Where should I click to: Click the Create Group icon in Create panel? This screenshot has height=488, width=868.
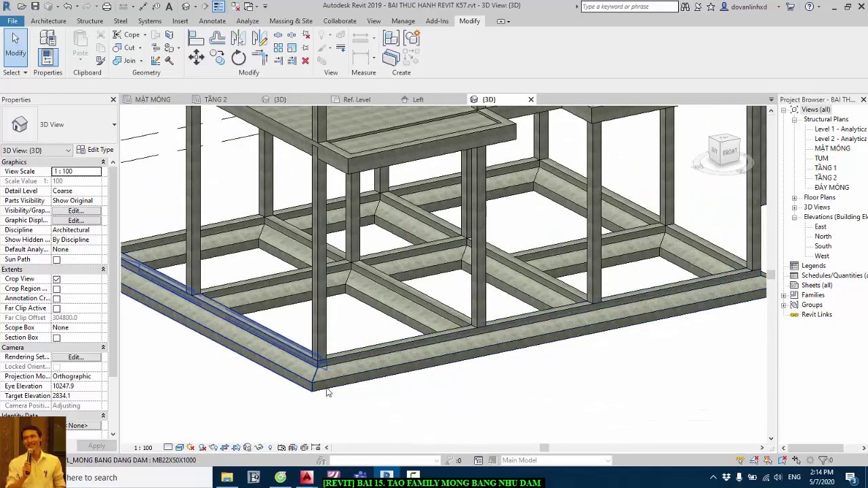(412, 38)
